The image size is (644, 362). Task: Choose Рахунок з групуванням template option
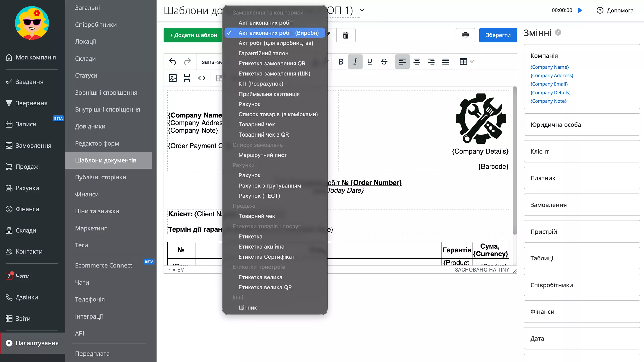pyautogui.click(x=270, y=186)
